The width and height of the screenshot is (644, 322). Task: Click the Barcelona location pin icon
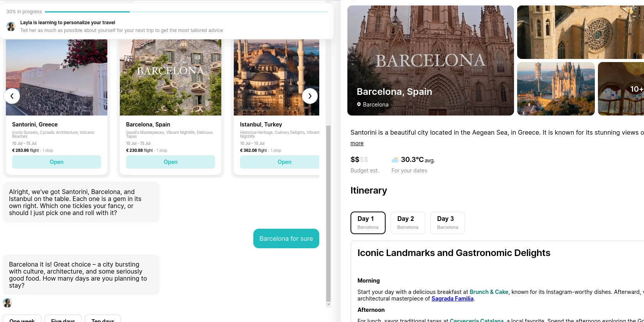click(359, 105)
